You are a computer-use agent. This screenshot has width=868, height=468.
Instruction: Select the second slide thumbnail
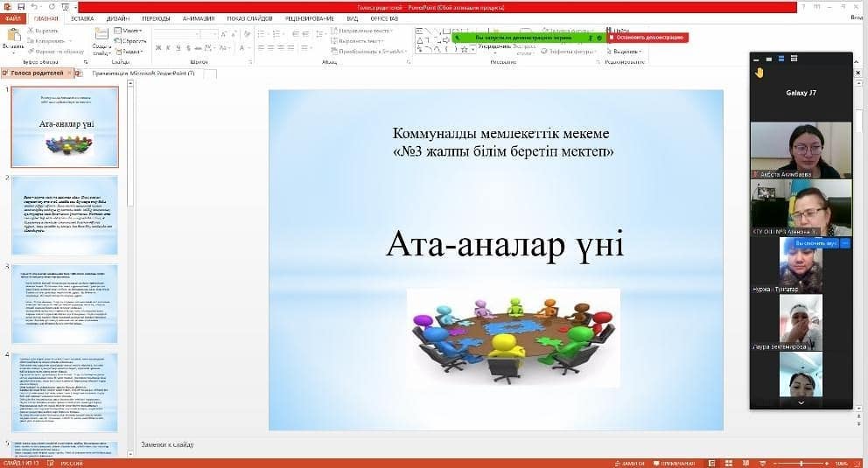coord(64,213)
